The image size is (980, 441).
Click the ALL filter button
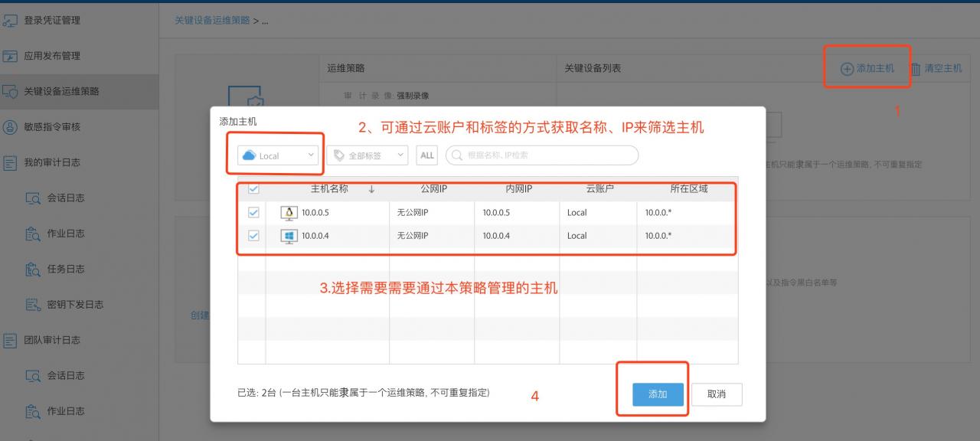click(x=426, y=155)
